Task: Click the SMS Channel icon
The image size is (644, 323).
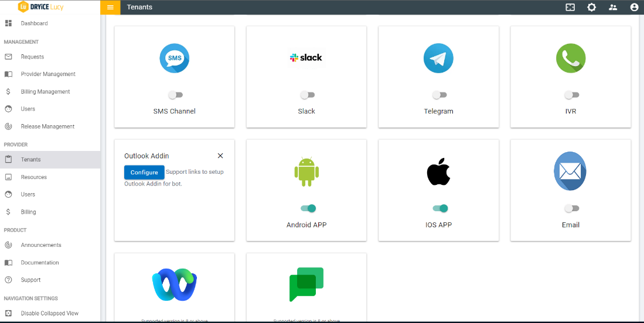Action: (175, 58)
